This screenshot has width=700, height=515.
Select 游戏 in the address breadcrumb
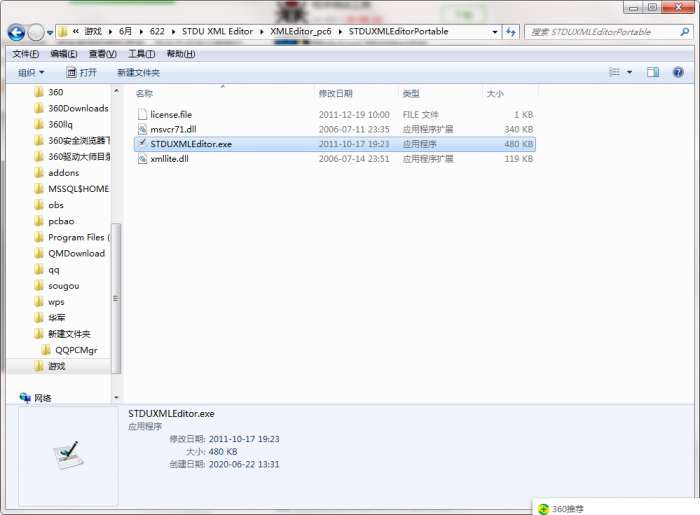point(93,31)
